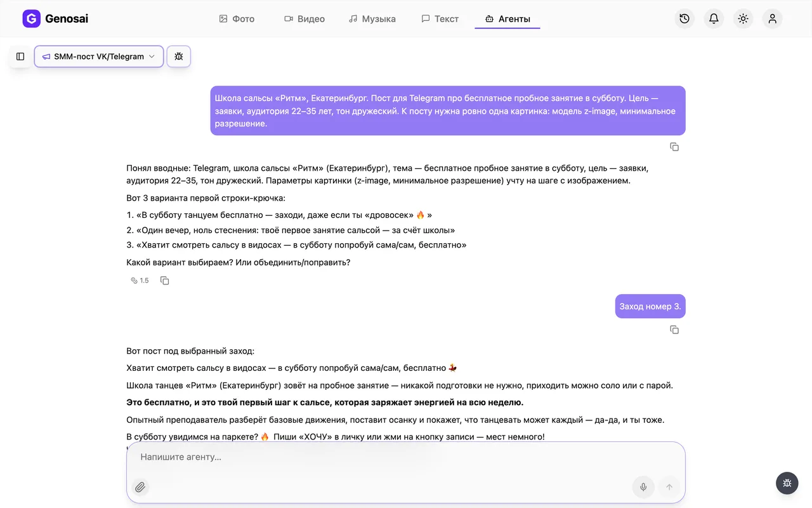This screenshot has width=812, height=508.
Task: Toggle light/dark theme sun icon
Action: click(743, 19)
